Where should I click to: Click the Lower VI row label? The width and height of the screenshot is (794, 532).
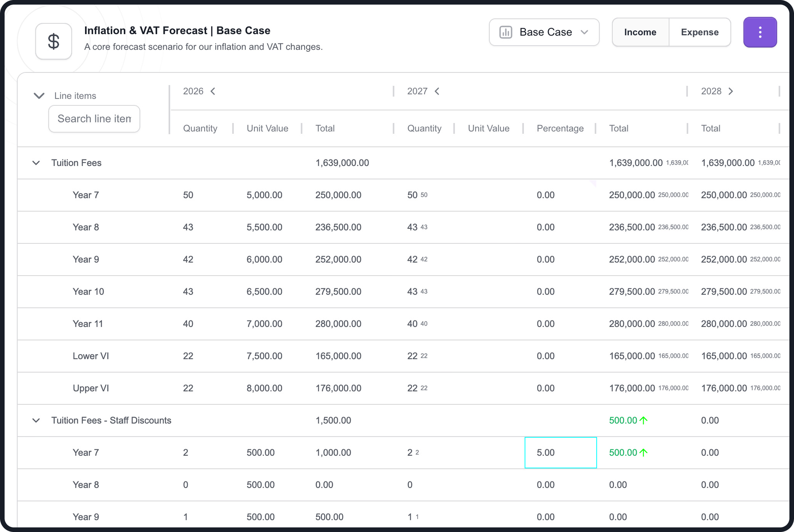pyautogui.click(x=91, y=356)
